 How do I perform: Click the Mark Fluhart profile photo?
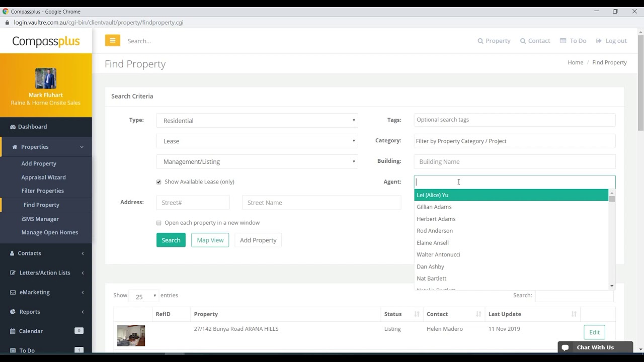46,78
